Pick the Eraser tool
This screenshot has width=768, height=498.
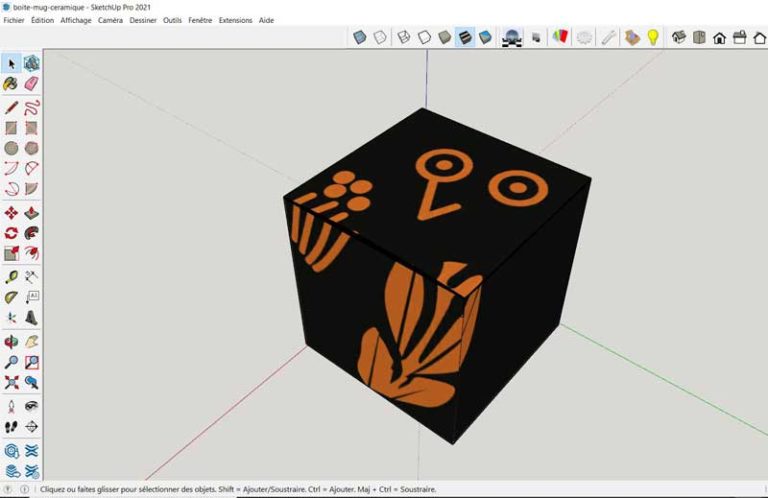pyautogui.click(x=31, y=84)
